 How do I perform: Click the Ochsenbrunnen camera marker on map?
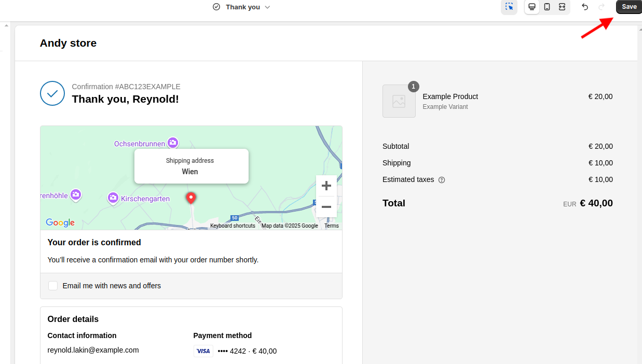pos(173,143)
